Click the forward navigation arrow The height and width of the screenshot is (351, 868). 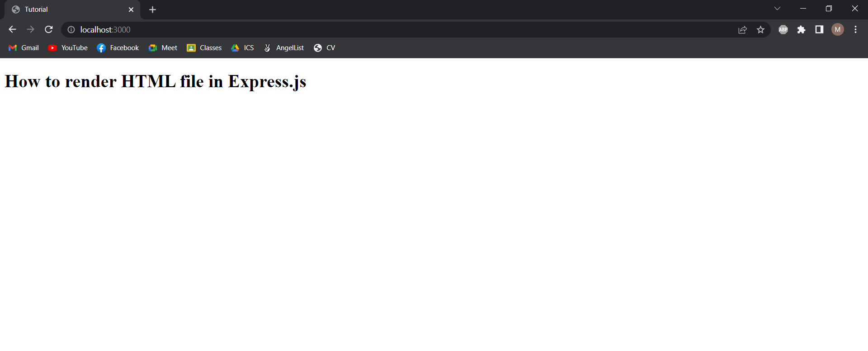pyautogui.click(x=30, y=29)
